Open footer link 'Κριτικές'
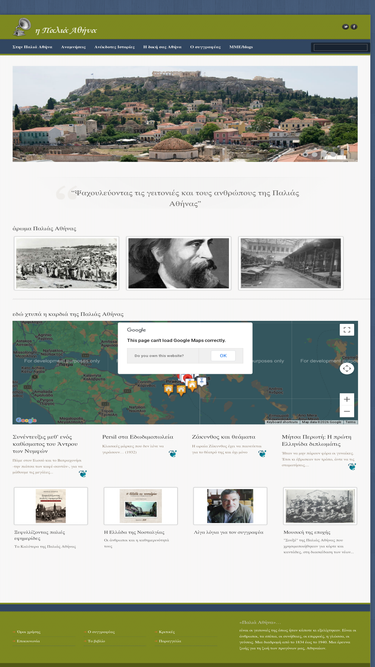 click(x=167, y=632)
